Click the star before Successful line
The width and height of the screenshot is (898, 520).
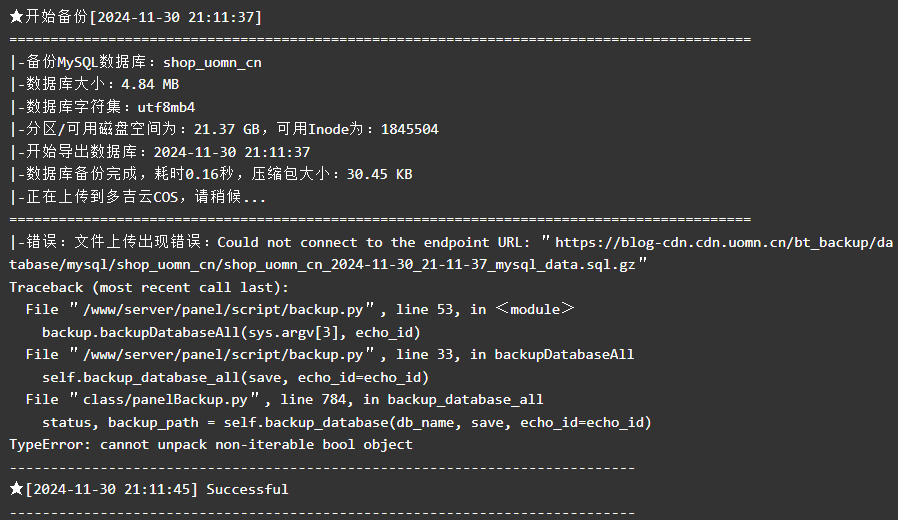(x=17, y=489)
